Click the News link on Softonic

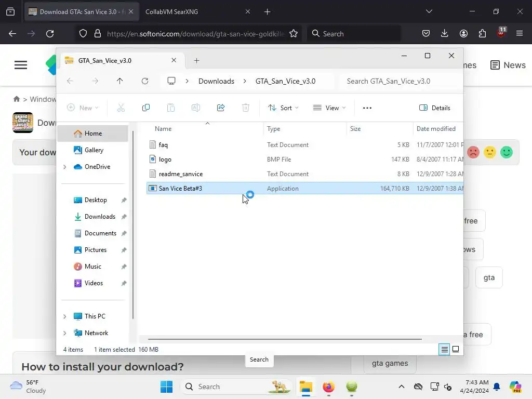pos(508,65)
